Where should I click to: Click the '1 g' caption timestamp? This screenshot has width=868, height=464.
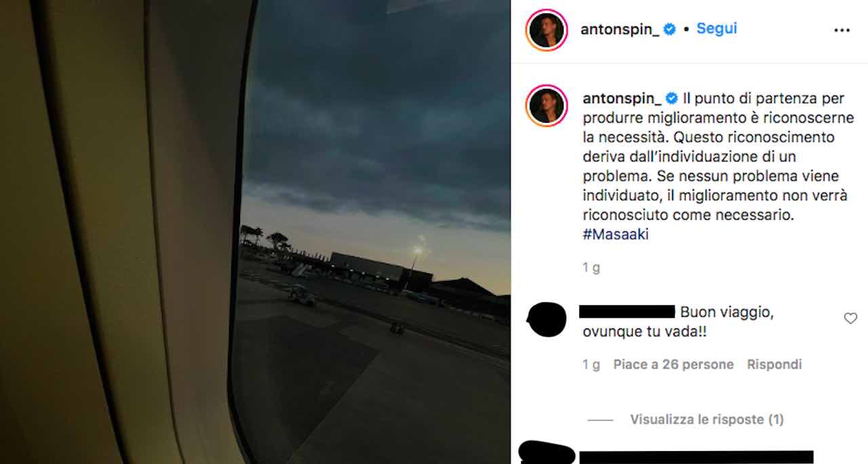[591, 268]
